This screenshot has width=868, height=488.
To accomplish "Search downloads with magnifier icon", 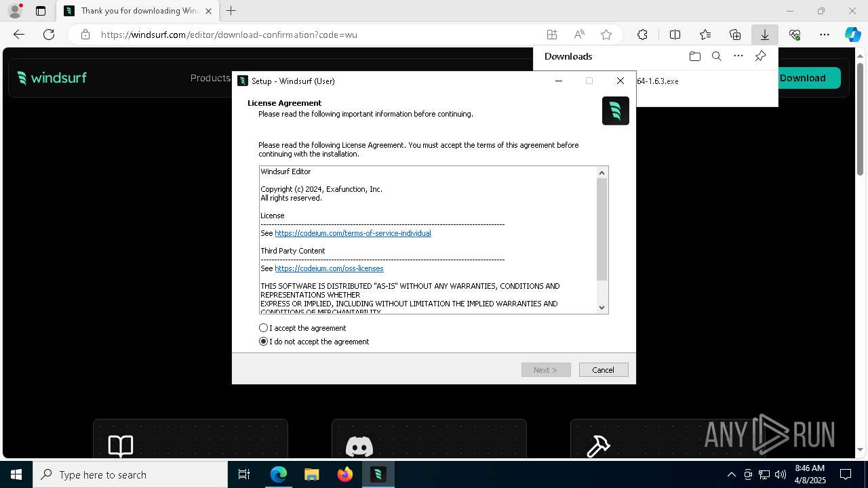I will point(716,56).
